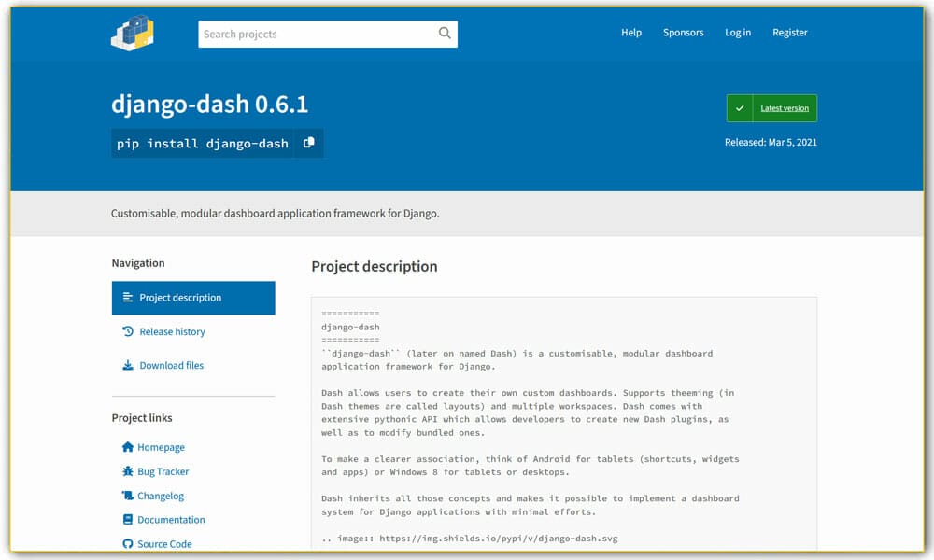Image resolution: width=934 pixels, height=560 pixels.
Task: Click inside the Search projects field
Action: click(x=308, y=33)
